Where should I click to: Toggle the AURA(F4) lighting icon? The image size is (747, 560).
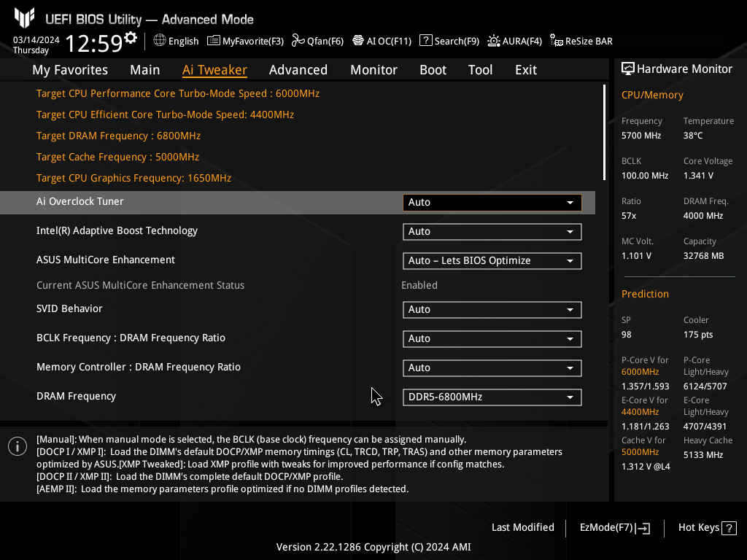494,41
